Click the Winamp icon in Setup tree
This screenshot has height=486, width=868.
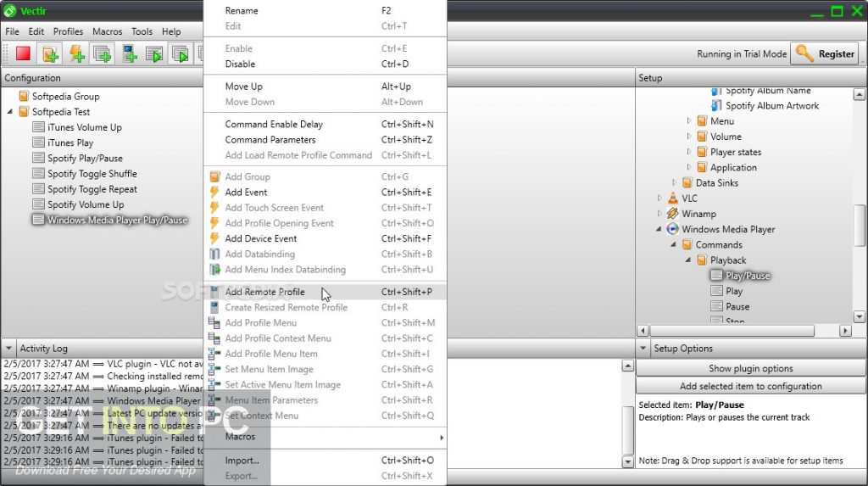672,214
